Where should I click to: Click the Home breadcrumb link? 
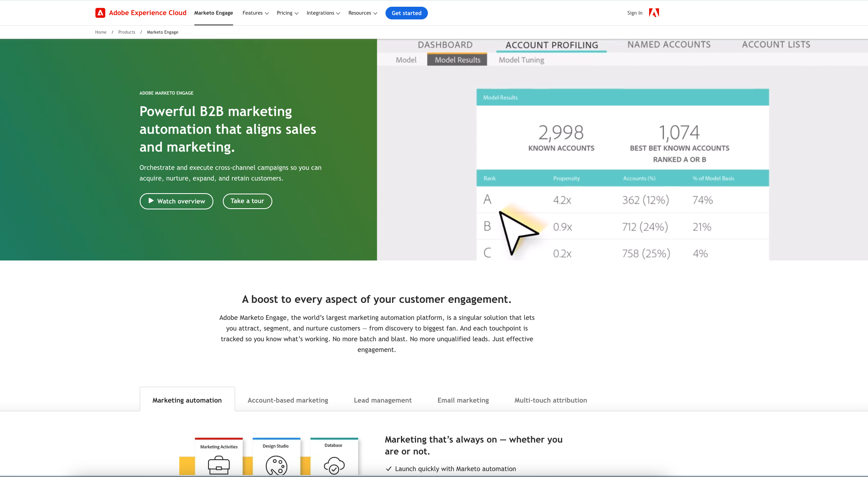pos(101,32)
